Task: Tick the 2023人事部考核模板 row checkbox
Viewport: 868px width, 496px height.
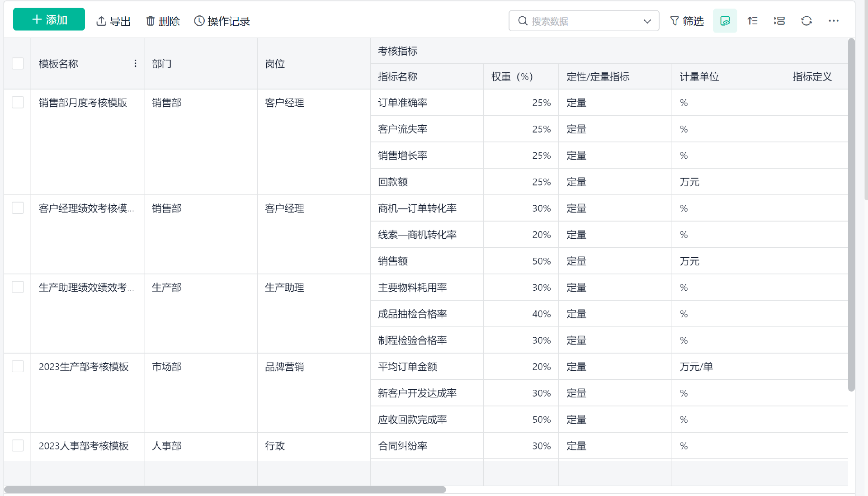Action: 18,445
